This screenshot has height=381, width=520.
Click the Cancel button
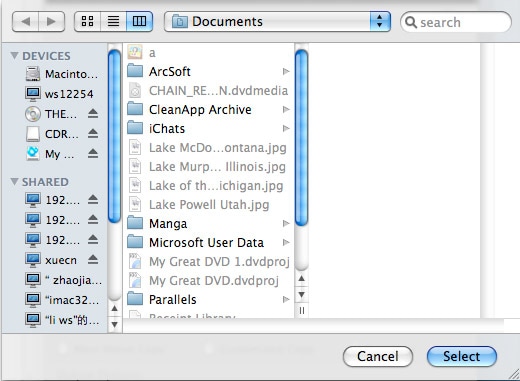378,356
